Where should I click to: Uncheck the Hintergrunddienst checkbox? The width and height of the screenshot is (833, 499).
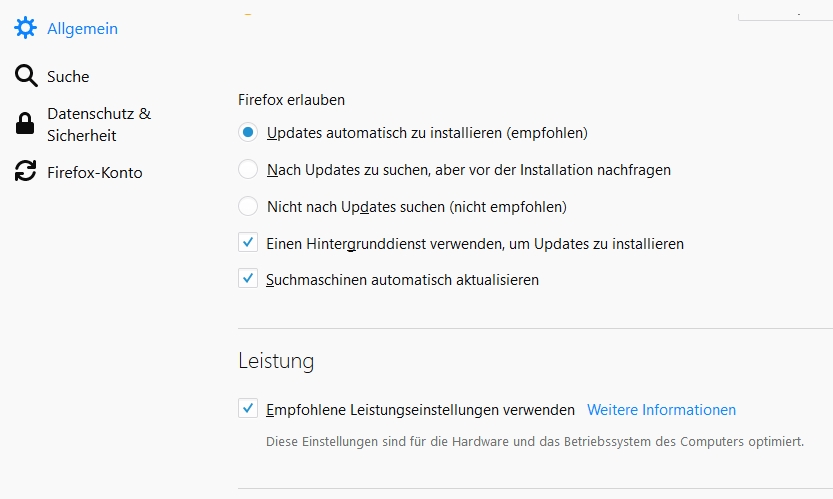[248, 243]
